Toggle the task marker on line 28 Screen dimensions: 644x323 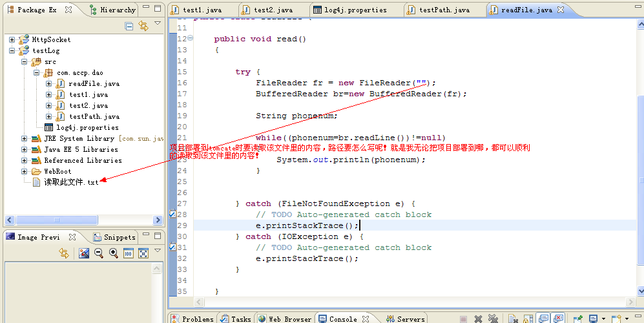pos(172,214)
